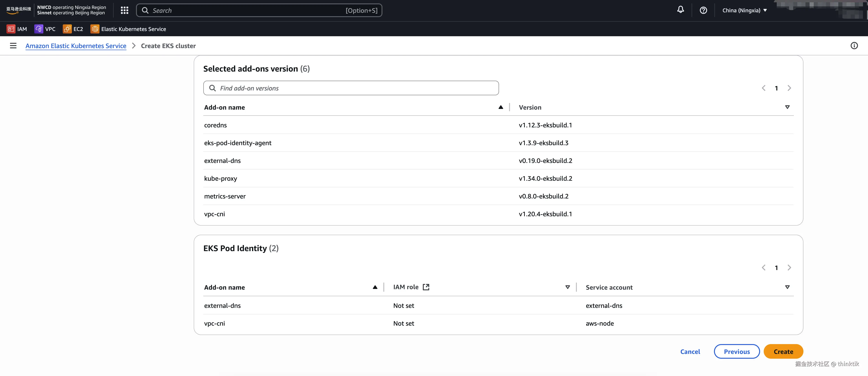Sort selected add-ons by Add-on name
The width and height of the screenshot is (868, 376).
coord(501,107)
